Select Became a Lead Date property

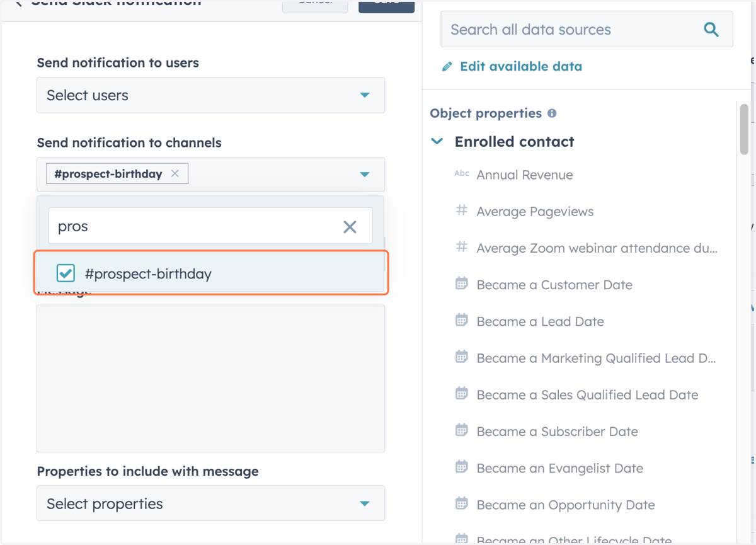coord(540,321)
